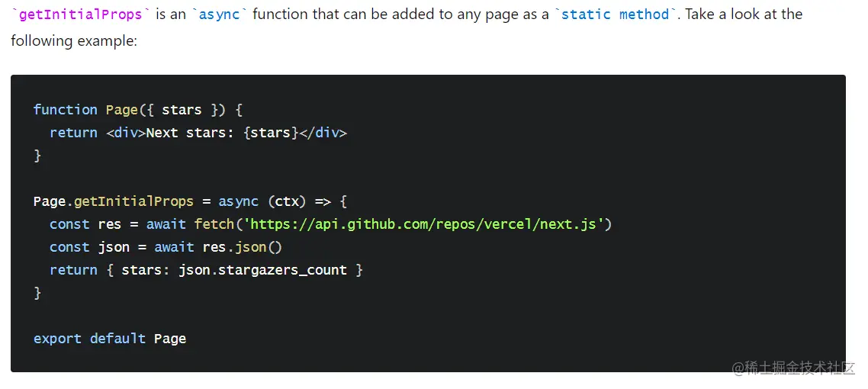This screenshot has height=389, width=868.
Task: Click the res.json() call
Action: click(243, 247)
